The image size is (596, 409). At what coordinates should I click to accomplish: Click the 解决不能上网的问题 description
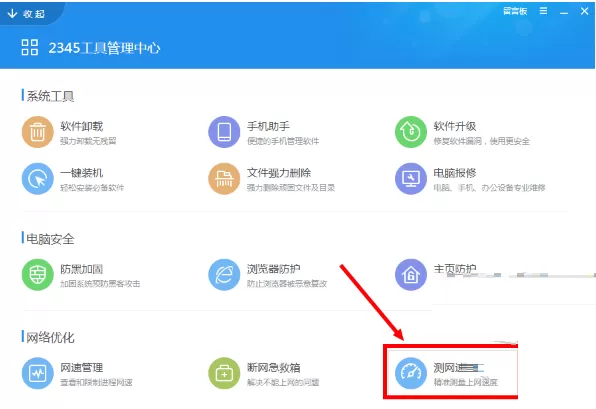point(283,382)
